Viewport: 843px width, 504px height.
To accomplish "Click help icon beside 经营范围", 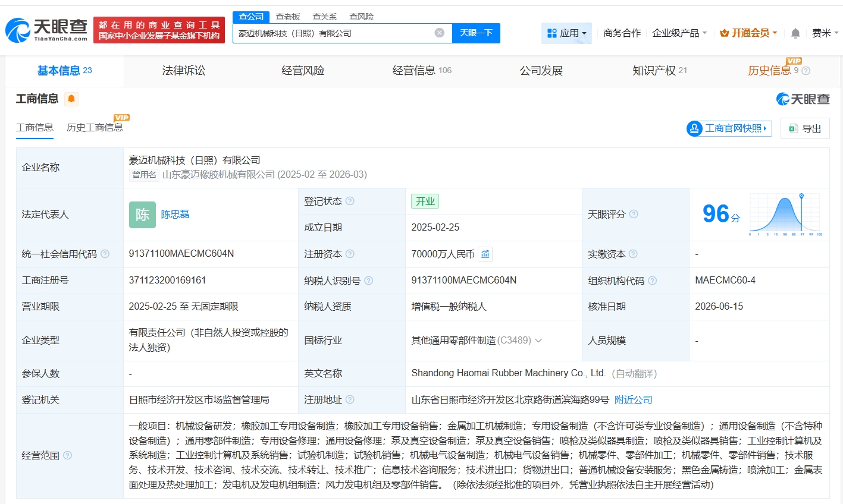I will 67,455.
